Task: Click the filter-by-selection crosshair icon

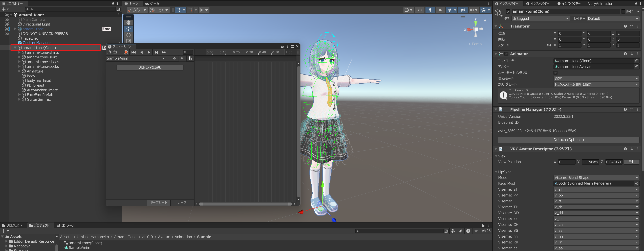Action: click(x=175, y=58)
